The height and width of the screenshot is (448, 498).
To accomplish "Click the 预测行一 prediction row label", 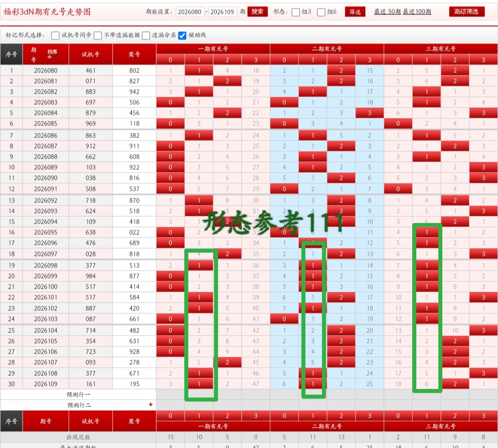I will (x=78, y=395).
